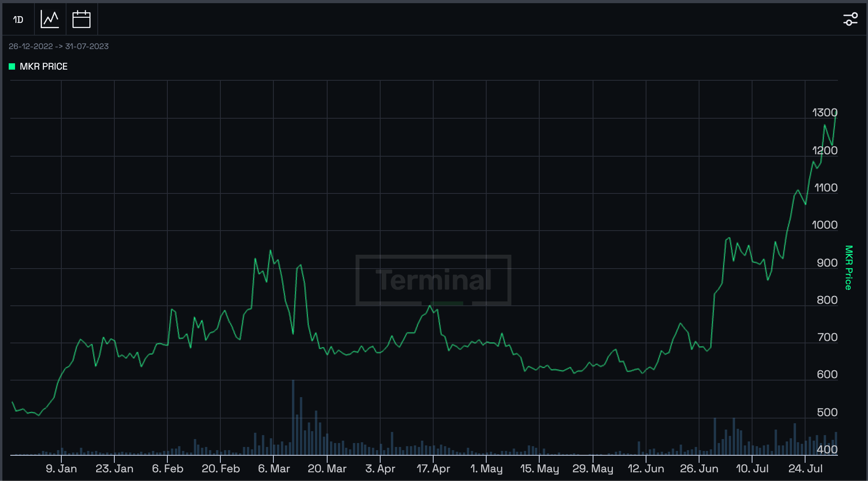Toggle MKR PRICE series in legend
The image size is (868, 481).
(38, 66)
